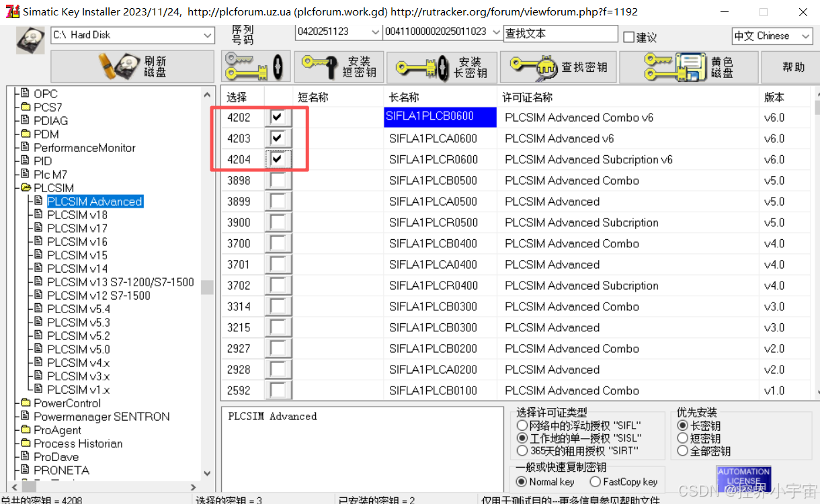This screenshot has width=820, height=504.
Task: Select PerformanceMonitor in the tree
Action: click(85, 148)
